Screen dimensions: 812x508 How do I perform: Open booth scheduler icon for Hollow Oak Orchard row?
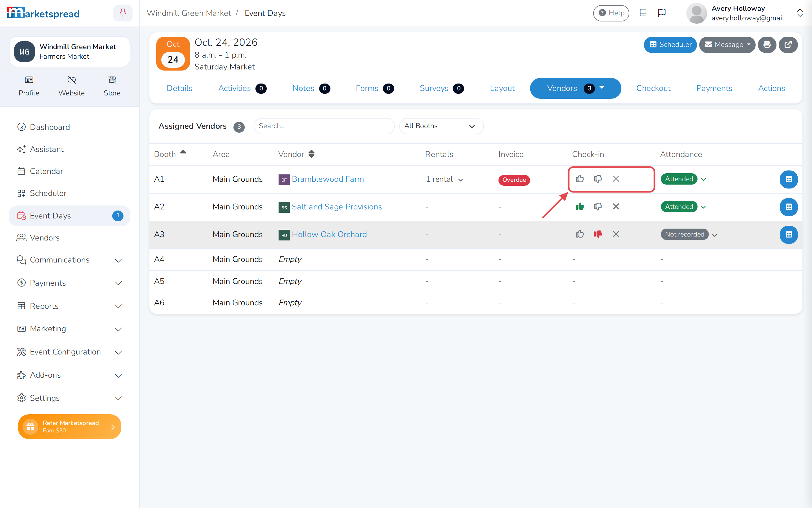pyautogui.click(x=789, y=235)
